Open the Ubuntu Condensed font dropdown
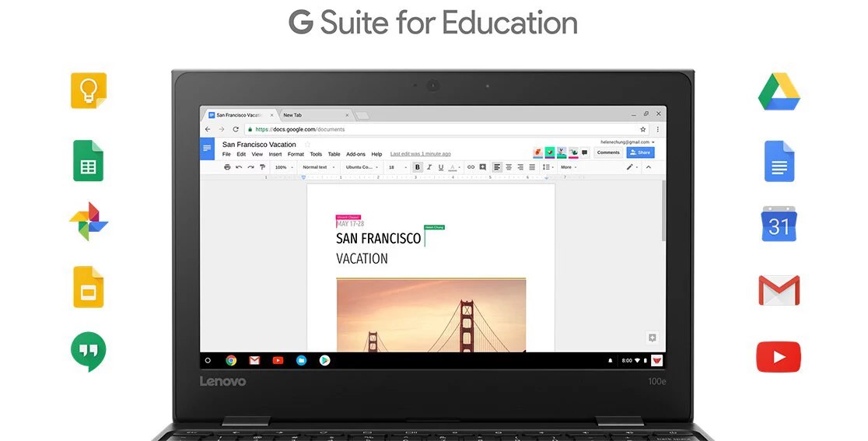 click(x=362, y=167)
